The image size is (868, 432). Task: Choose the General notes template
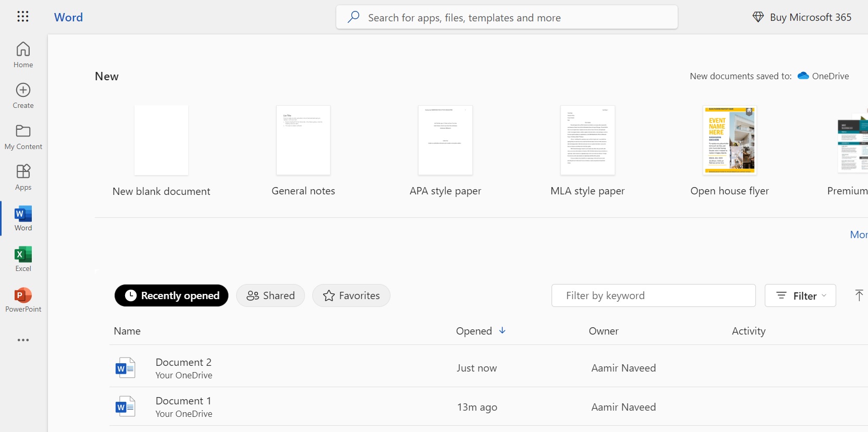click(303, 151)
